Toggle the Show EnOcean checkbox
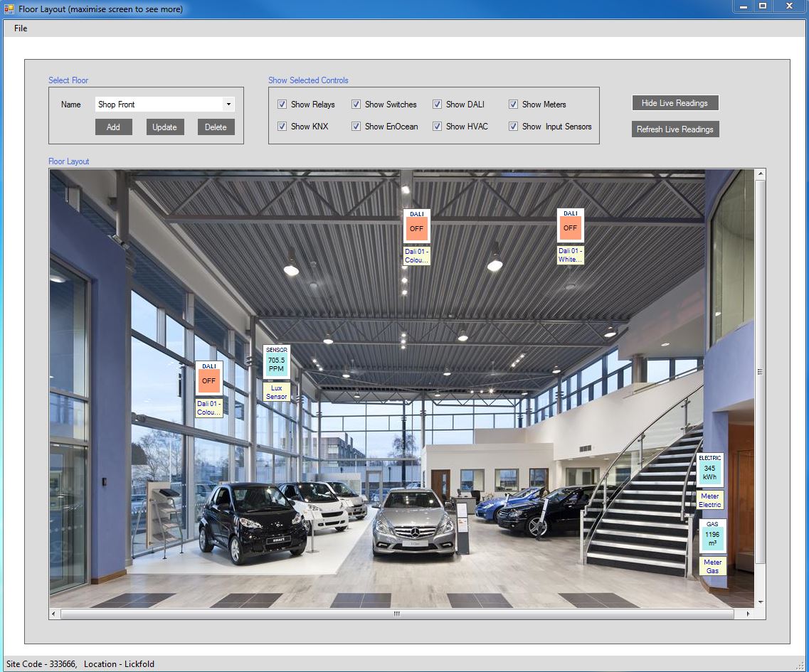This screenshot has width=809, height=672. point(356,127)
